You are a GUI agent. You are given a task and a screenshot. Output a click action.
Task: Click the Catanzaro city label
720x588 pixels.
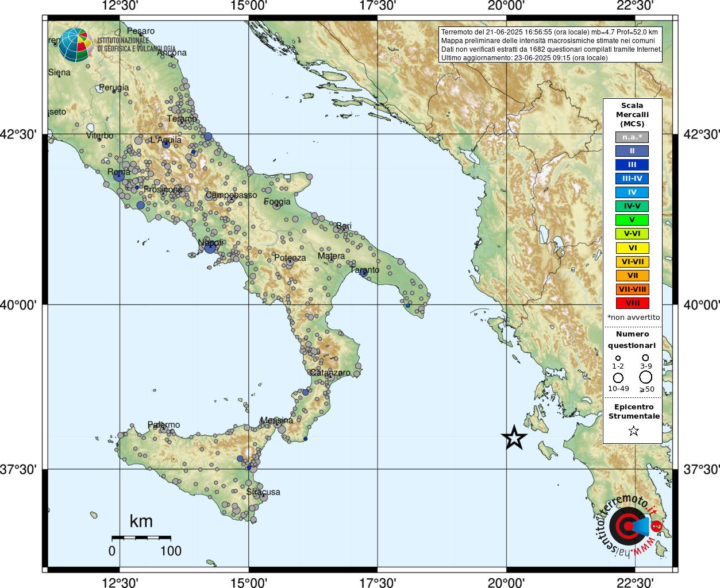click(330, 373)
